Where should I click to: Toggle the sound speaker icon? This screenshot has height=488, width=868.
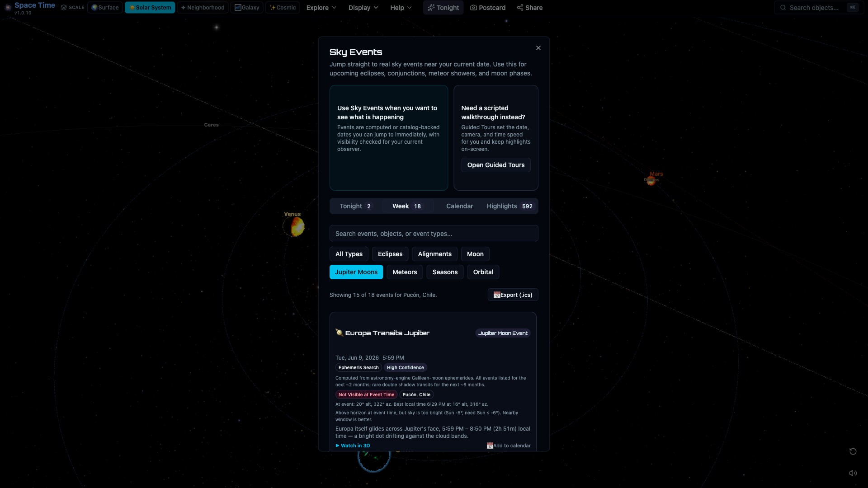[x=853, y=473]
